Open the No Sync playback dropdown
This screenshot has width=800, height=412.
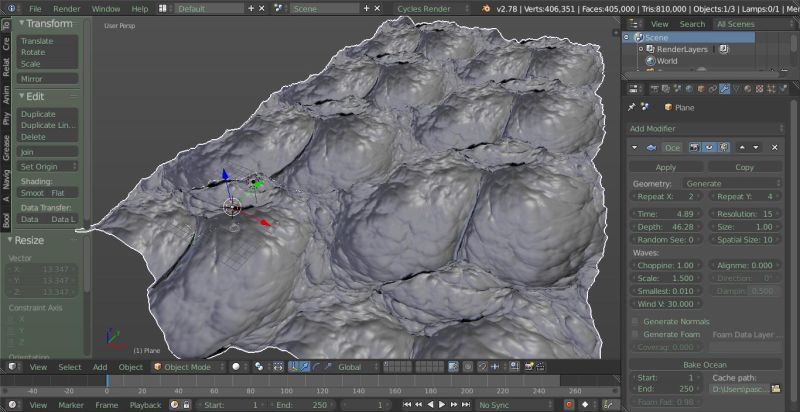[x=514, y=405]
